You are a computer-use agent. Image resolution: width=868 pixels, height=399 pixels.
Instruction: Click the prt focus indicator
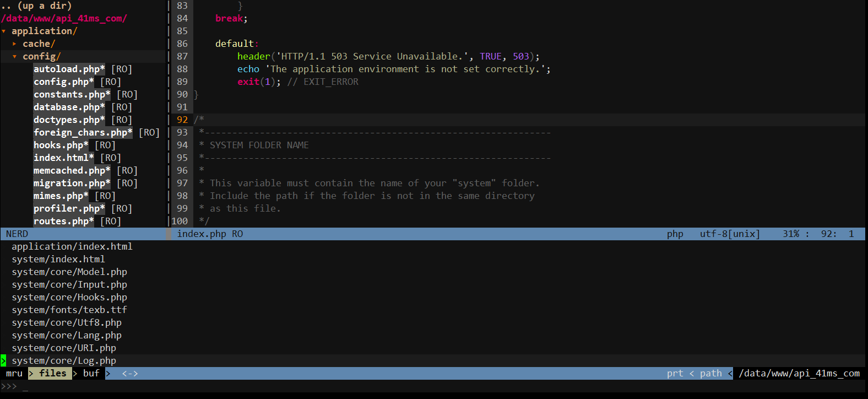pos(675,374)
